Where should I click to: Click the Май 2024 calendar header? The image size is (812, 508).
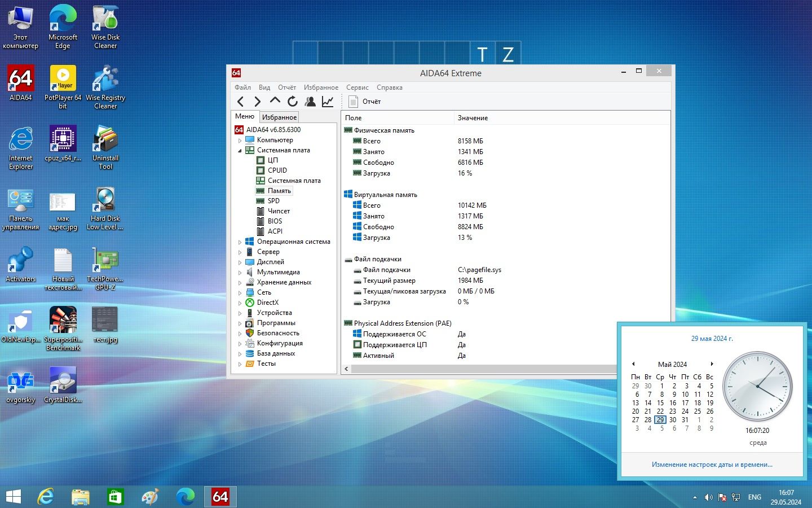click(x=672, y=365)
